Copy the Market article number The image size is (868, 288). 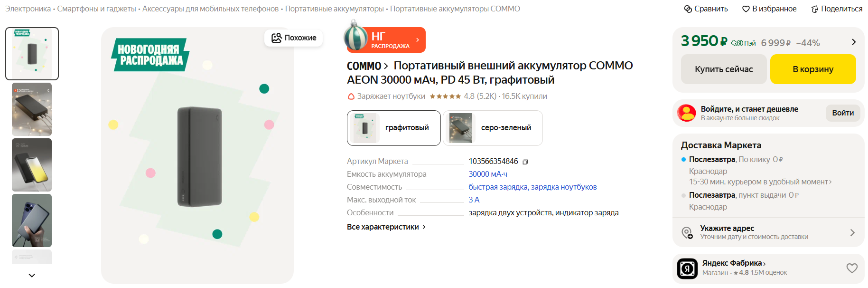525,162
